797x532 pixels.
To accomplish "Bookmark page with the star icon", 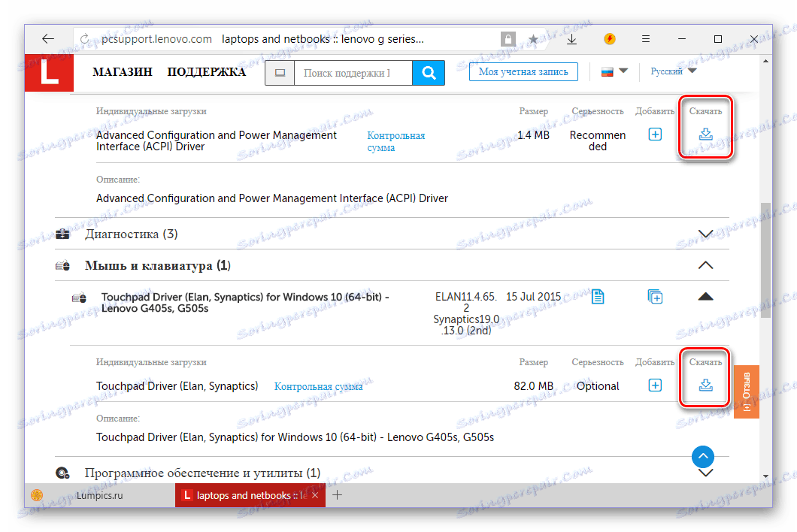I will 533,39.
